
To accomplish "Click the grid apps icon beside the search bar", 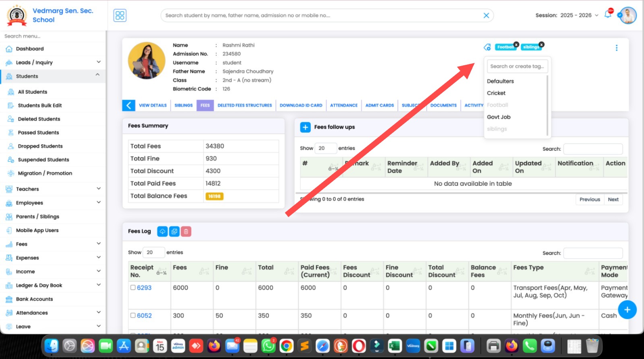I will point(120,15).
